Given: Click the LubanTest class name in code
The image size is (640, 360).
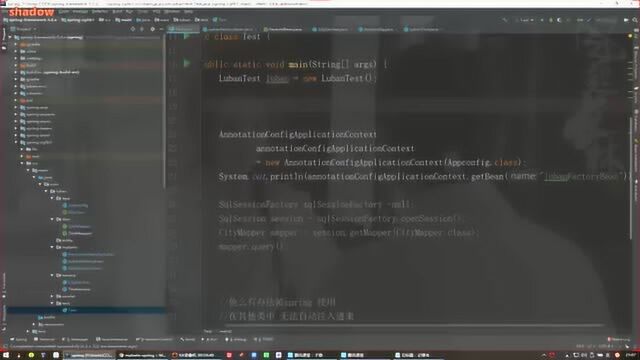Looking at the screenshot, I should [x=239, y=78].
